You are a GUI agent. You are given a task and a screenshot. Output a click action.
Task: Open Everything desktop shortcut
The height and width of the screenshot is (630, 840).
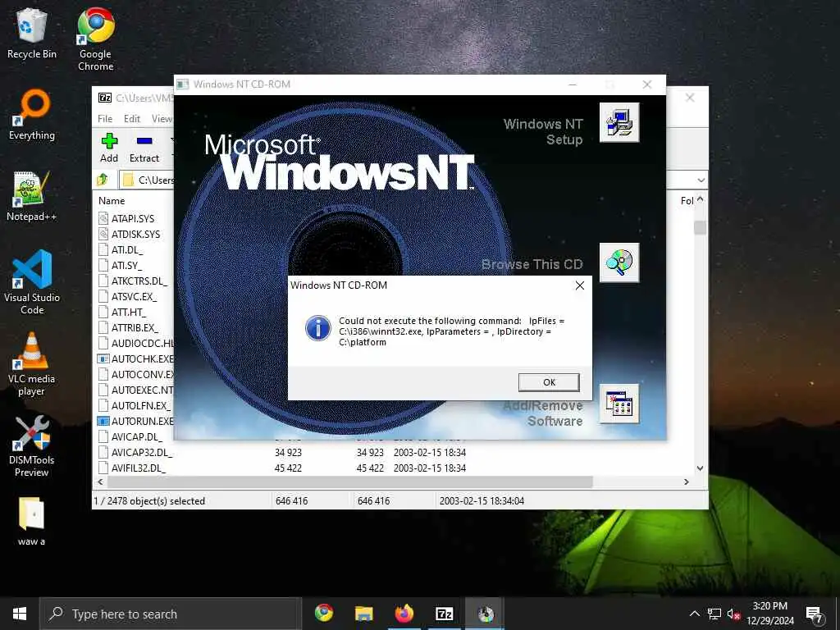[x=32, y=115]
